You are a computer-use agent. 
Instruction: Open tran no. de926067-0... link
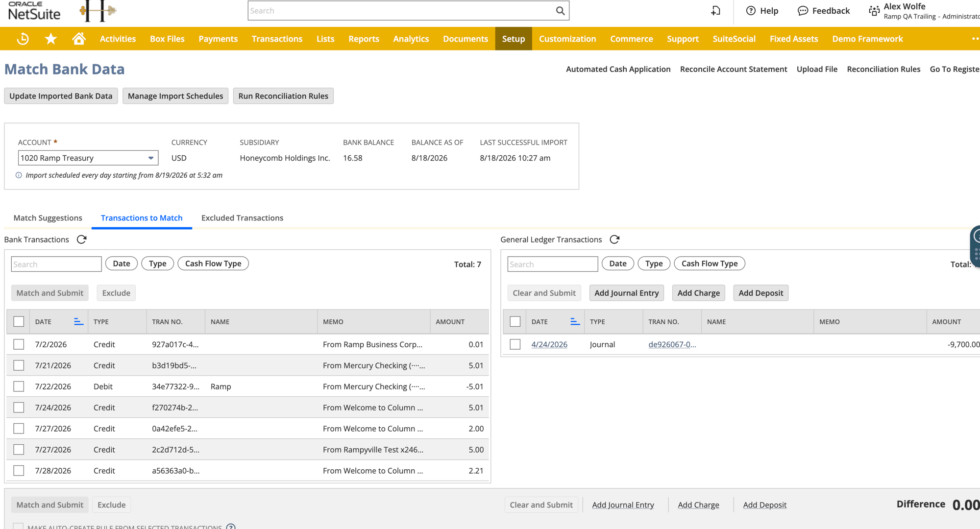pyautogui.click(x=672, y=344)
